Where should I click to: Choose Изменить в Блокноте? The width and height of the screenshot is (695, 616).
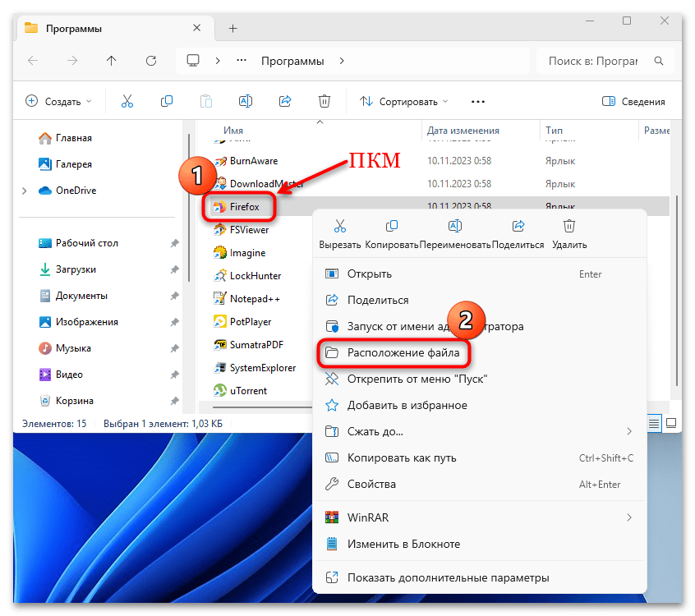click(479, 544)
